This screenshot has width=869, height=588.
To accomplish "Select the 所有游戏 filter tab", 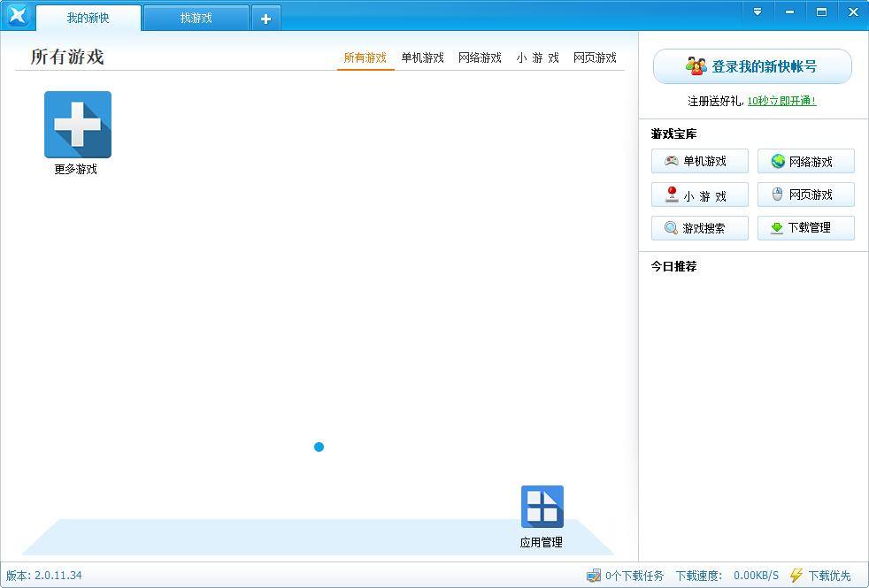I will (x=365, y=57).
